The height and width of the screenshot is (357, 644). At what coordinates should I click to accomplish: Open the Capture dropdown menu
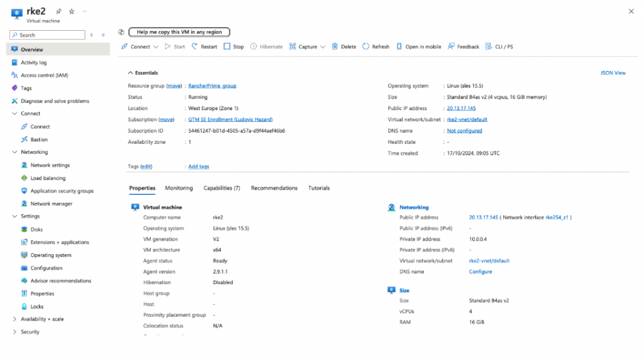click(308, 47)
